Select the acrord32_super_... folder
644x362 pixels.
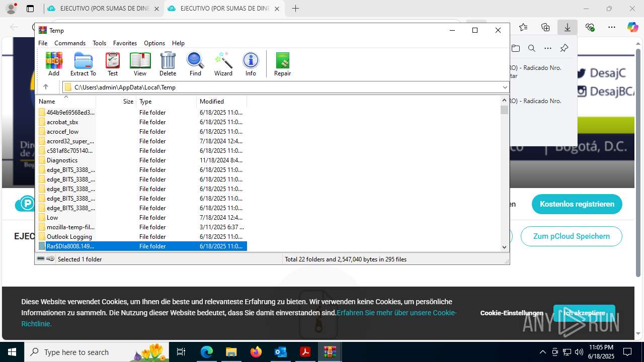tap(70, 141)
